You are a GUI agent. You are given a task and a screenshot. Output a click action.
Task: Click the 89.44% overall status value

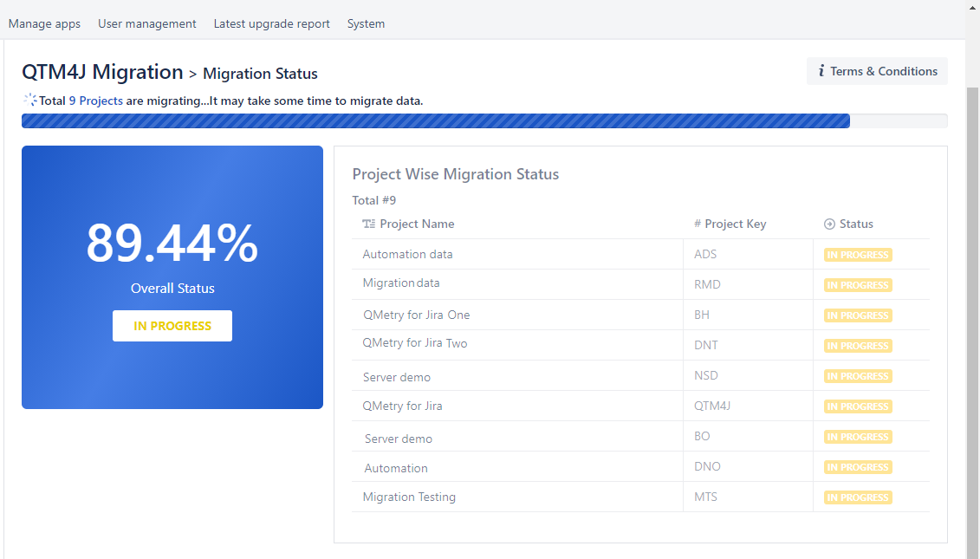click(x=172, y=244)
